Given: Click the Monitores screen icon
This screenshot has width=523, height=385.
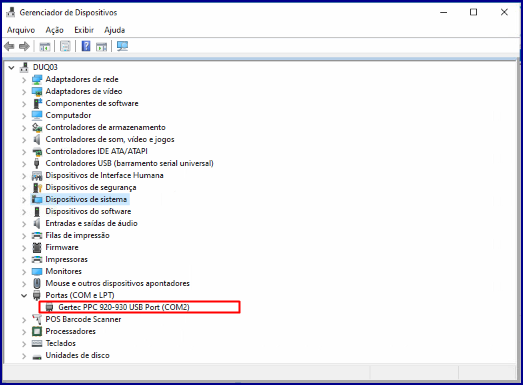Looking at the screenshot, I should click(x=37, y=272).
